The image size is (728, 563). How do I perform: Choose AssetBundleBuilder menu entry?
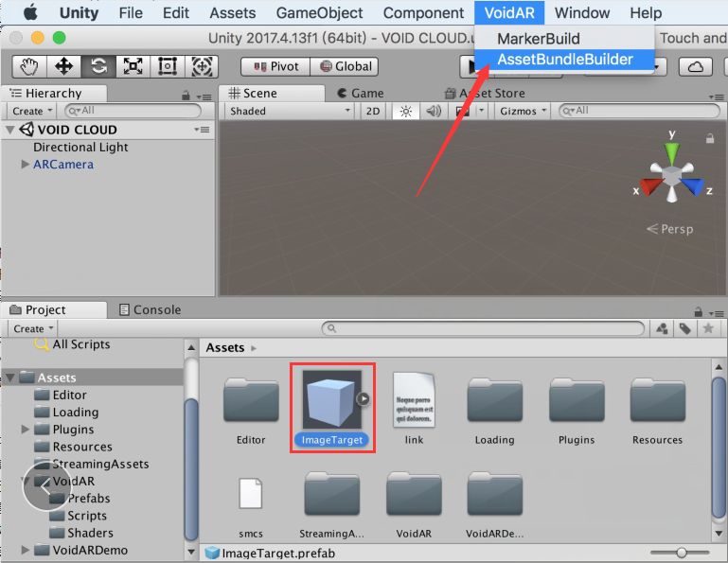564,60
